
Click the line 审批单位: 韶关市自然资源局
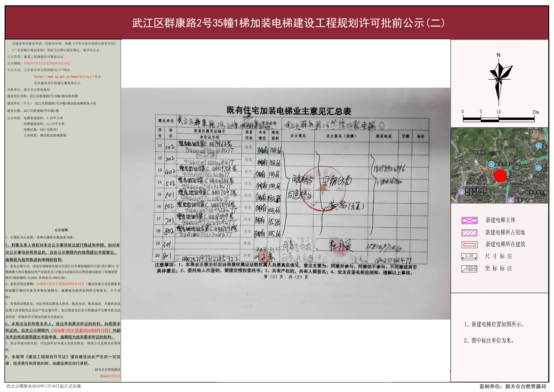tap(28, 90)
